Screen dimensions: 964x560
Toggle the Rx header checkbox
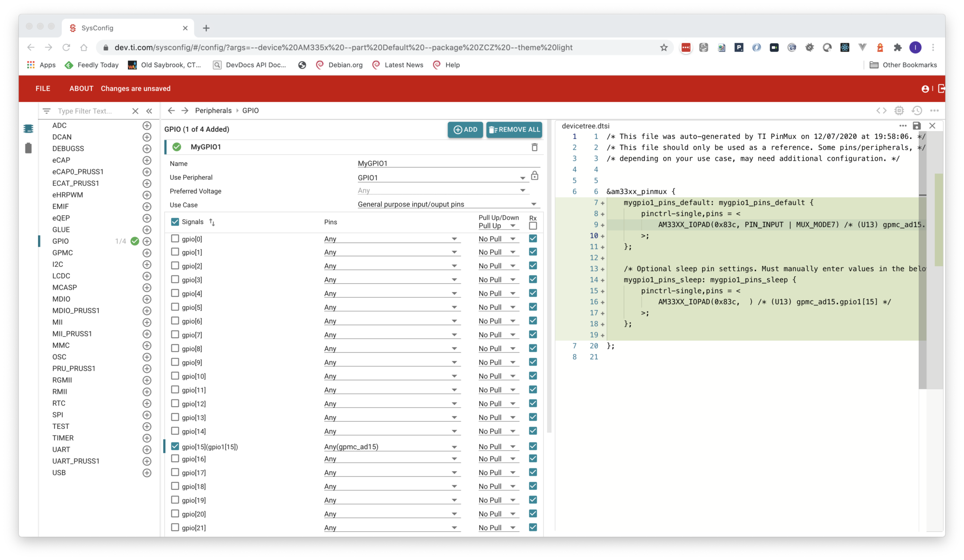coord(533,226)
